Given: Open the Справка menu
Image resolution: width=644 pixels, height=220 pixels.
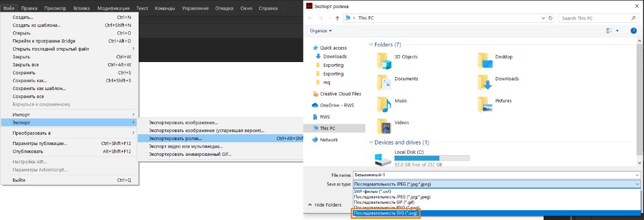Looking at the screenshot, I should (x=268, y=8).
